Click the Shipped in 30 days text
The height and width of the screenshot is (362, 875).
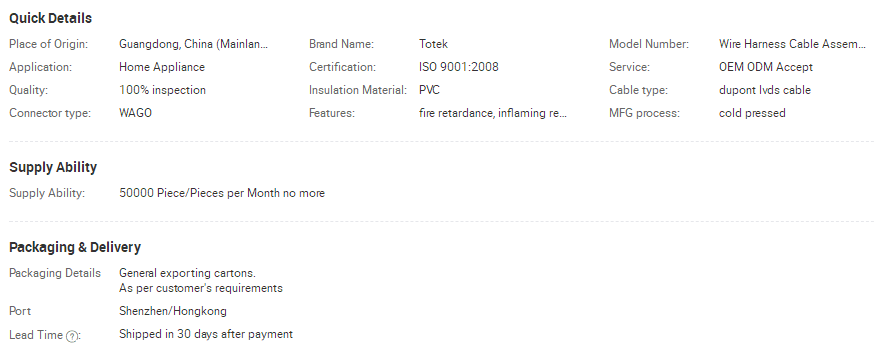point(169,334)
